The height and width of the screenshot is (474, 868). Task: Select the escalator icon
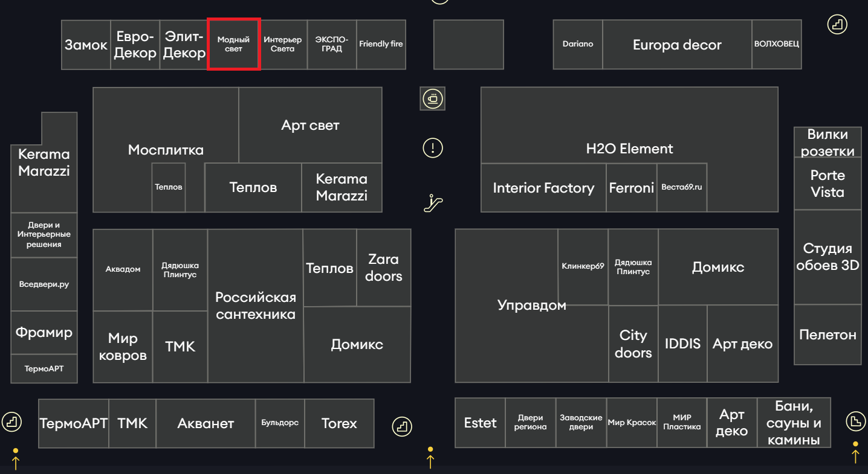pos(433,203)
